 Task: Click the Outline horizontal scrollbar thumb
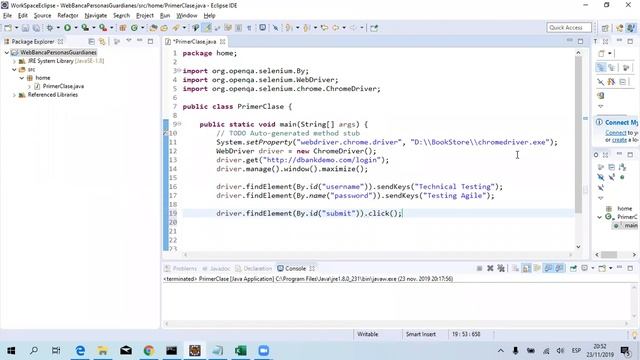(x=609, y=255)
